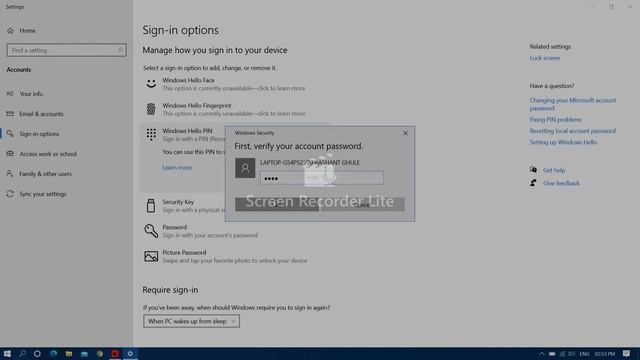This screenshot has width=640, height=360.
Task: Click the Windows Hello Fingerprint icon
Action: (x=151, y=109)
